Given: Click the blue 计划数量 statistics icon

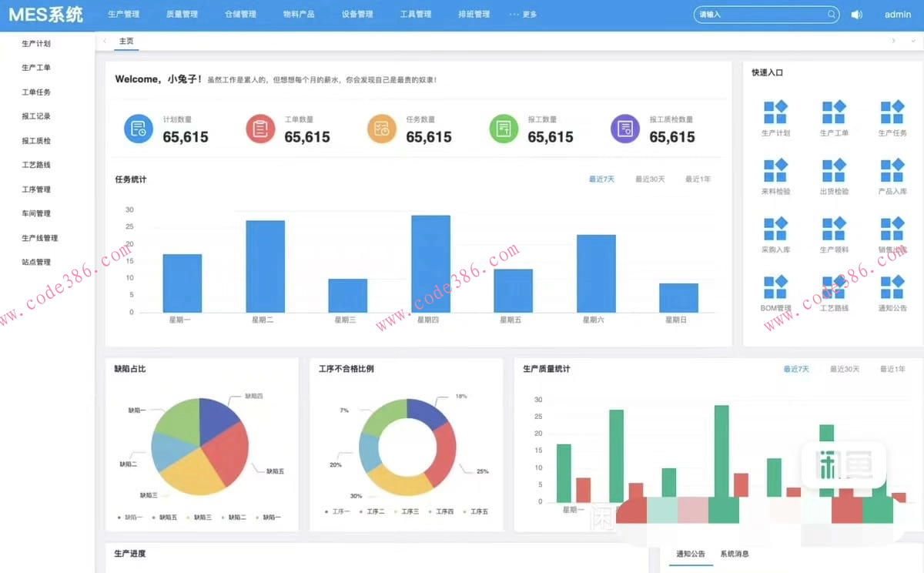Looking at the screenshot, I should 139,129.
